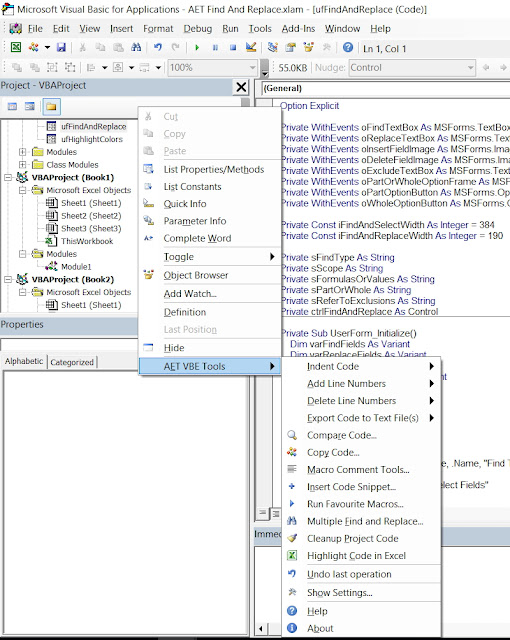Click Copy Code icon in submenu
This screenshot has height=640, width=510.
click(292, 452)
